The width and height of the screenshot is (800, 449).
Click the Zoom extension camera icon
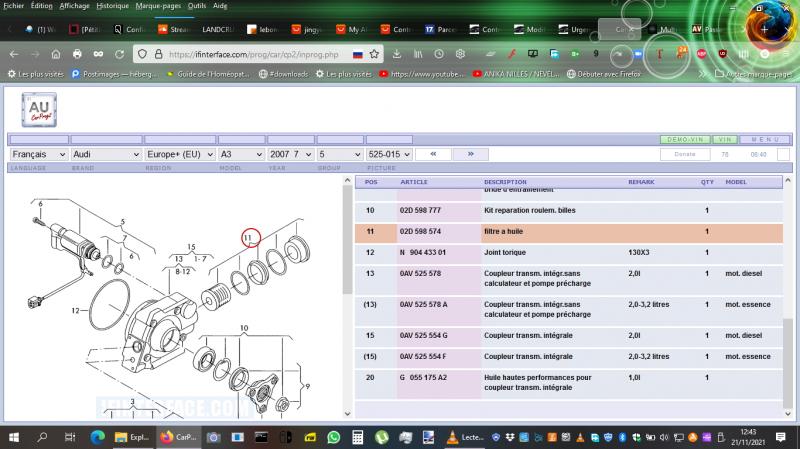coord(638,54)
